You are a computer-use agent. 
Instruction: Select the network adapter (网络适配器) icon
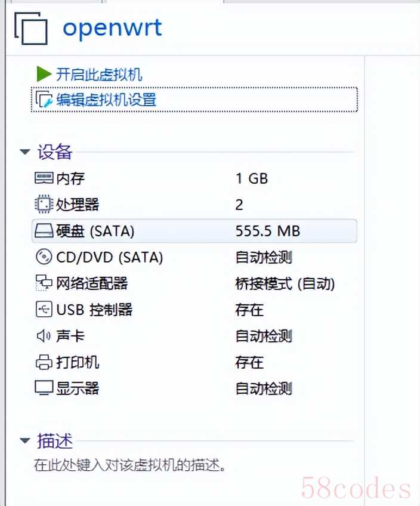(x=44, y=283)
